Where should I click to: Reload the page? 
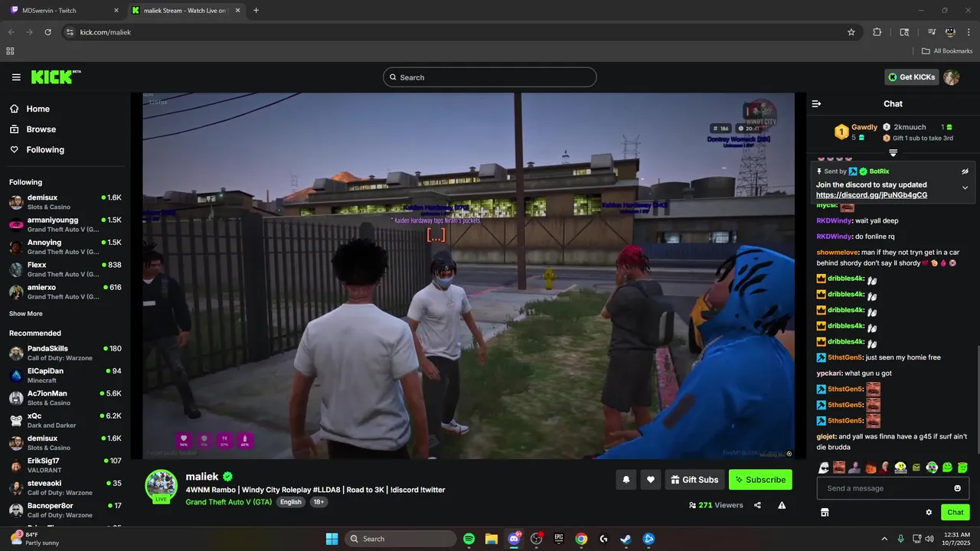[x=47, y=32]
